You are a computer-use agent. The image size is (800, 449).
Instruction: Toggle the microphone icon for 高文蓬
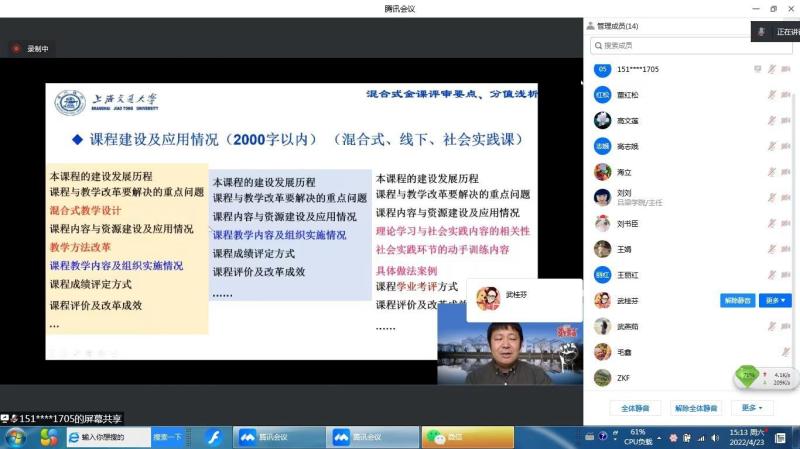pyautogui.click(x=771, y=120)
